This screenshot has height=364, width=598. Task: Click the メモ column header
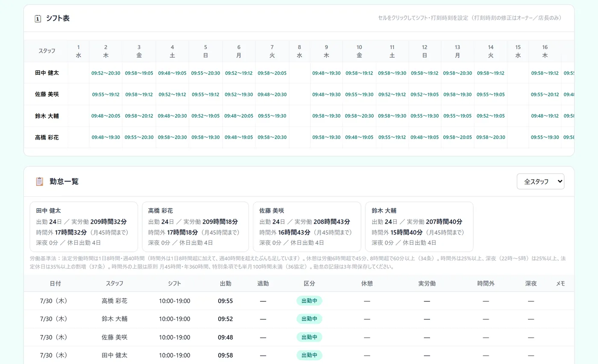click(560, 283)
